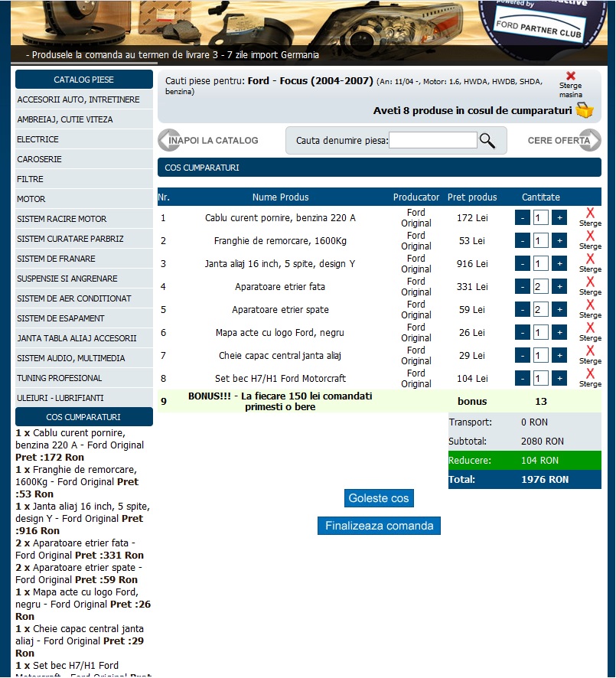Increase quantity of Aparatoare etrier fata
The height and width of the screenshot is (678, 616).
[559, 287]
